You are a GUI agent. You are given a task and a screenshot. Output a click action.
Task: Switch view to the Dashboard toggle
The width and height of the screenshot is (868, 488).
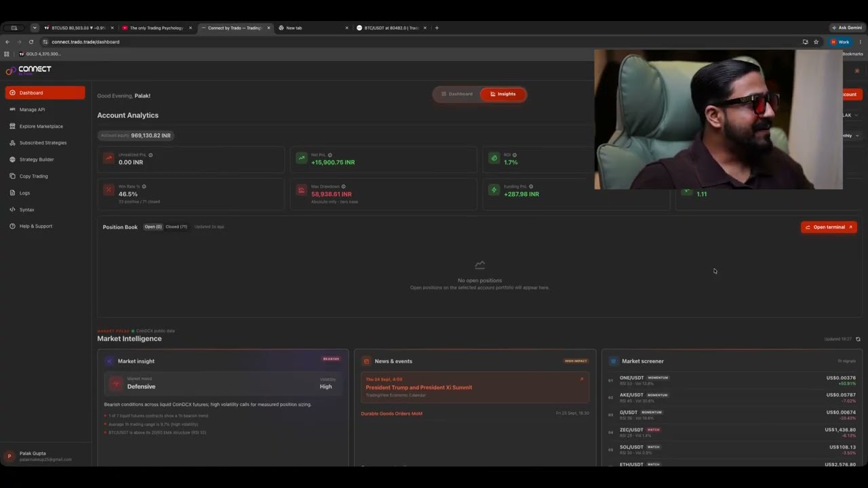pos(457,94)
